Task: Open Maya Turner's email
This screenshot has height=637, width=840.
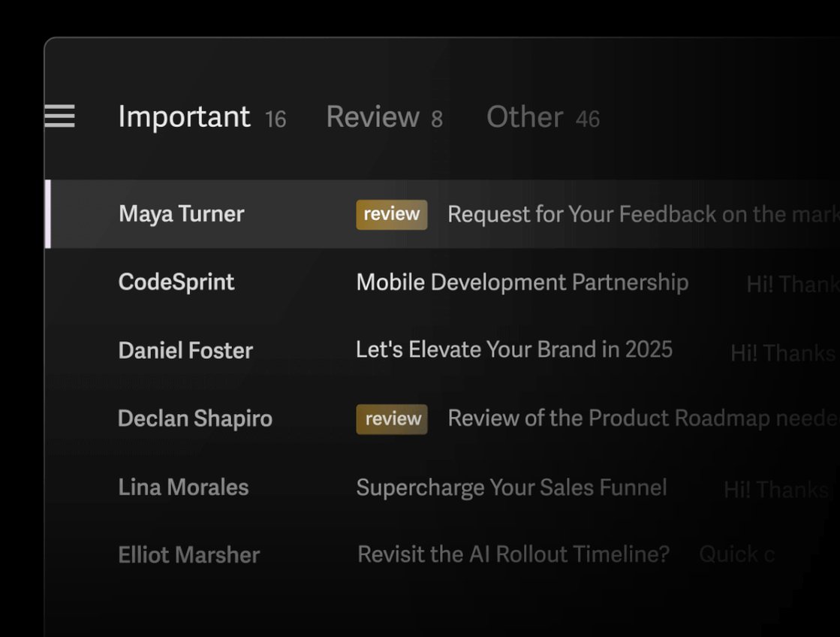Action: click(x=442, y=214)
